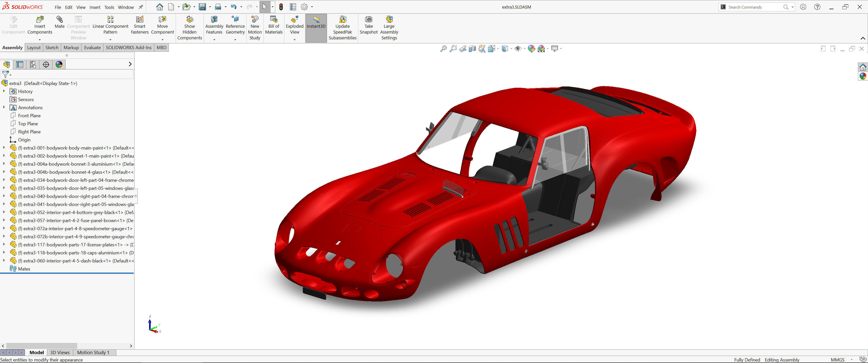Open the Insert menu
Viewport: 868px width, 363px height.
coord(95,7)
